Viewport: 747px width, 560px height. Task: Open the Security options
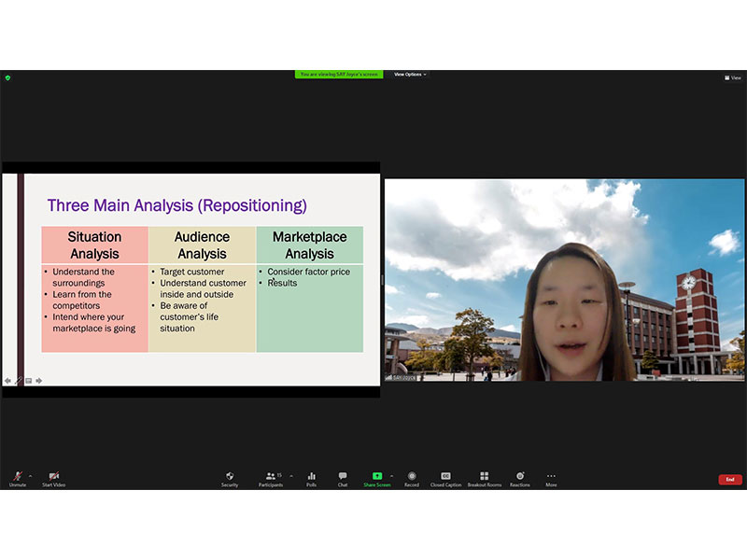(x=230, y=477)
